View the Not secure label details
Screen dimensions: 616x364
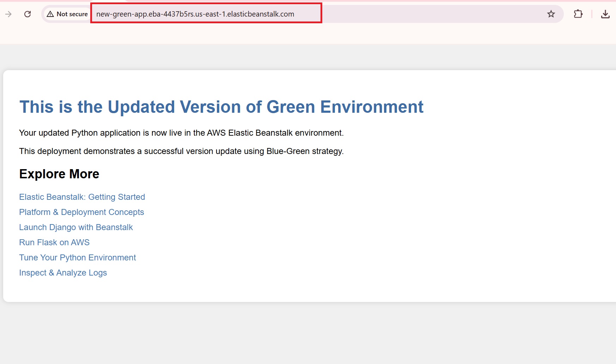(x=72, y=14)
